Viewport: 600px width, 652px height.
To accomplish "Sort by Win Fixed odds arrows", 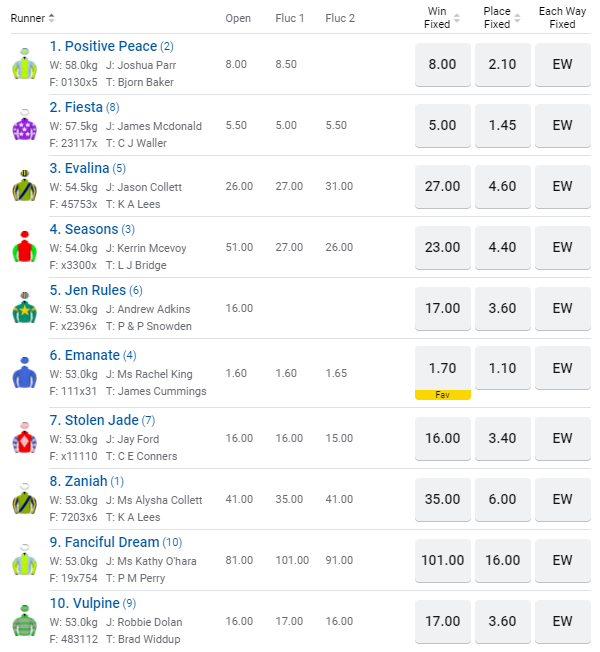I will coord(457,18).
